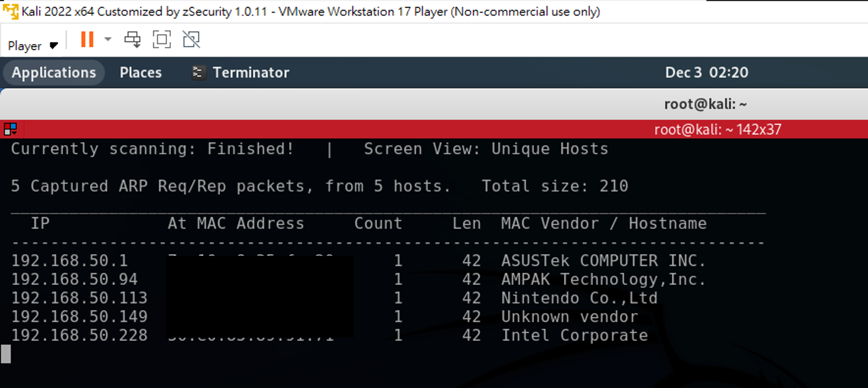This screenshot has width=868, height=388.
Task: Send Ctrl+Alt+Del to the virtual machine
Action: 133,40
